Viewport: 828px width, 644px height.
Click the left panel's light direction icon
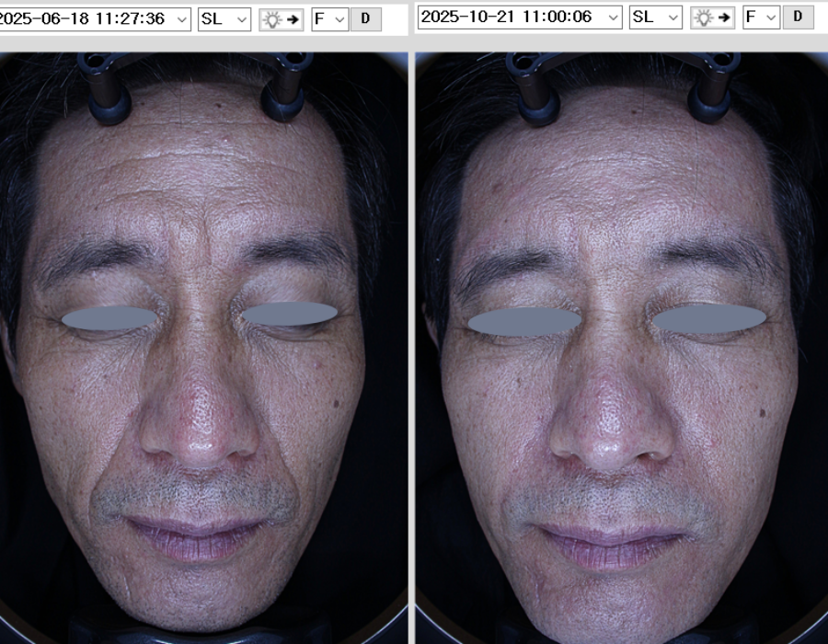281,18
